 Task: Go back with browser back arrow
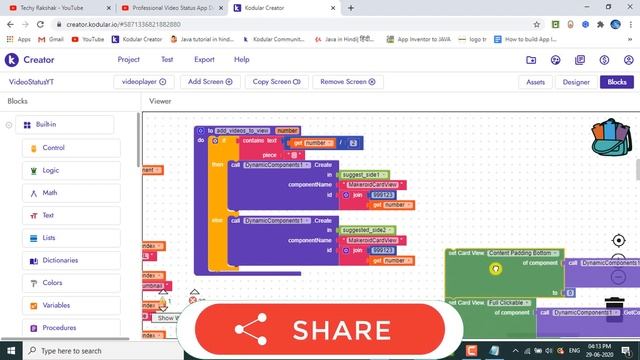(x=10, y=24)
